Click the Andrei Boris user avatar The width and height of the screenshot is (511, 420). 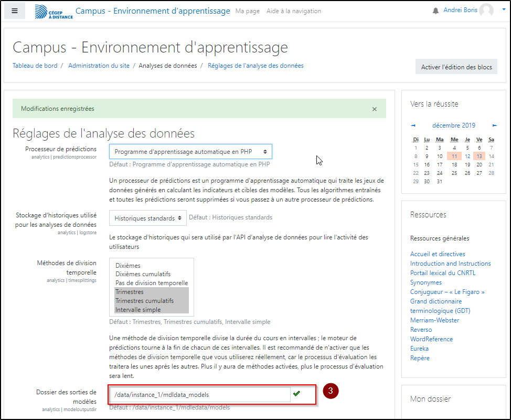click(486, 10)
